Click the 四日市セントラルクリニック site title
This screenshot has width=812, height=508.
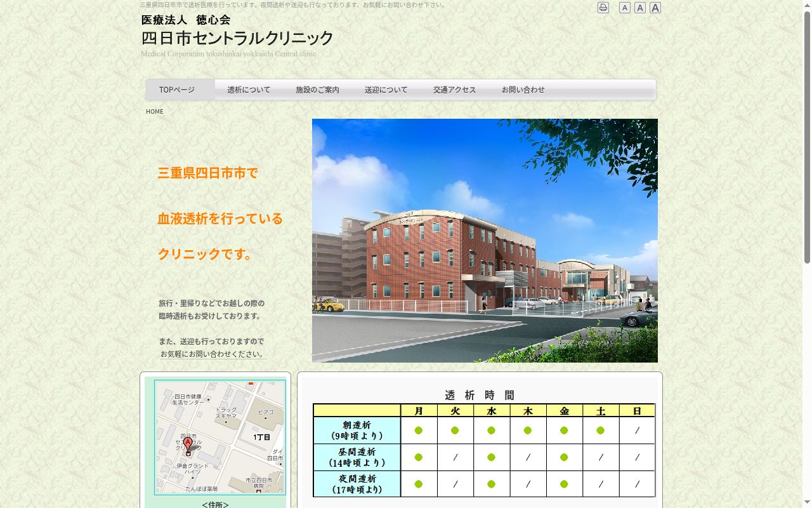click(x=237, y=38)
